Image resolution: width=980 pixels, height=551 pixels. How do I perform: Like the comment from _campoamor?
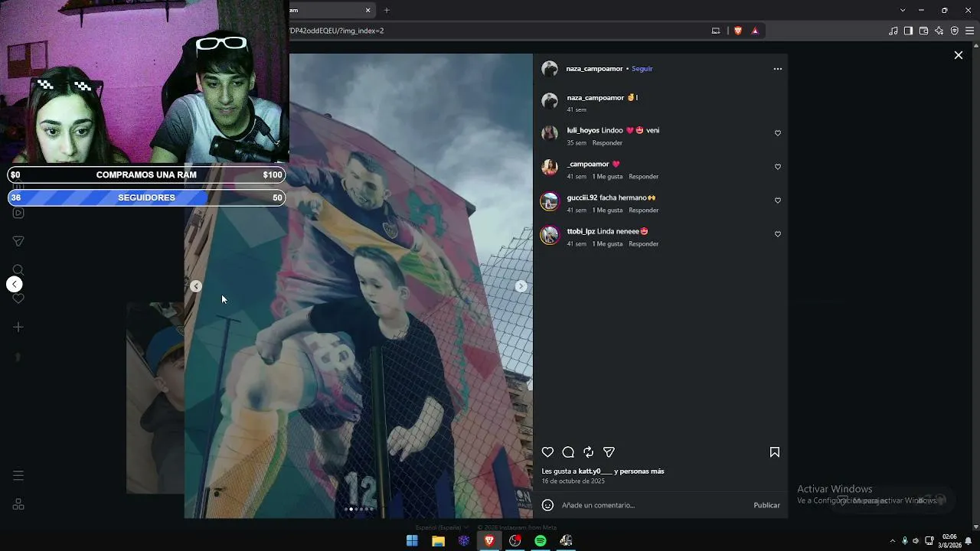[x=778, y=167]
